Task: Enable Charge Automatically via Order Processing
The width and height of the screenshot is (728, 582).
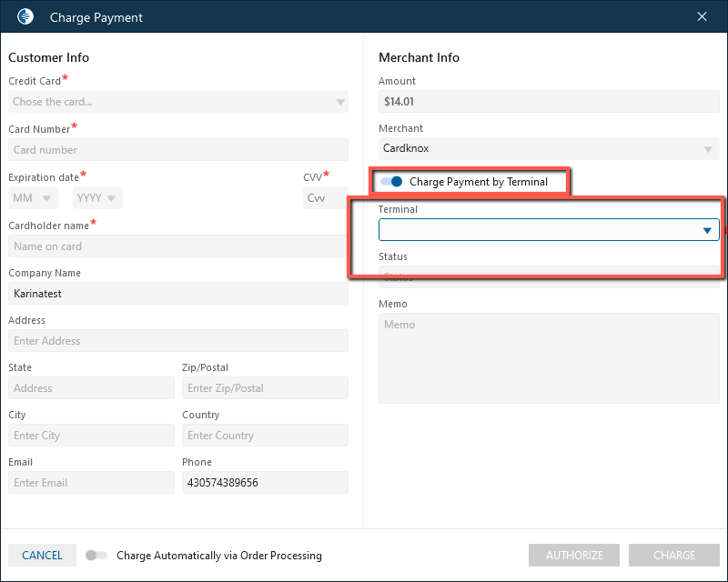Action: coord(96,556)
